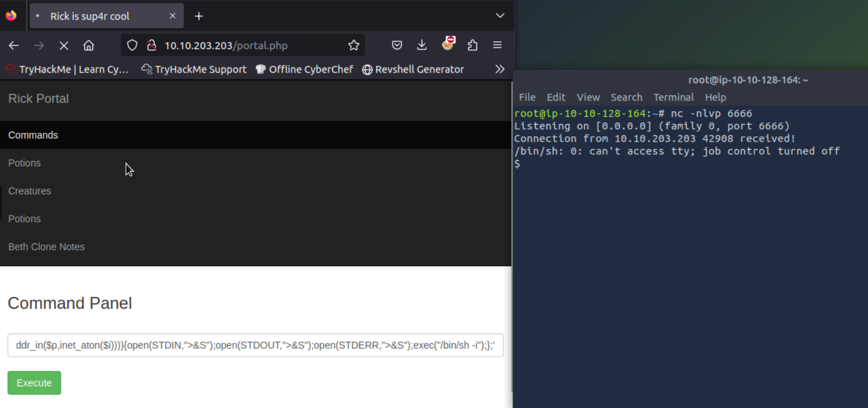Click the browser page vertical scrollbar
The height and width of the screenshot is (408, 868).
pos(512,237)
